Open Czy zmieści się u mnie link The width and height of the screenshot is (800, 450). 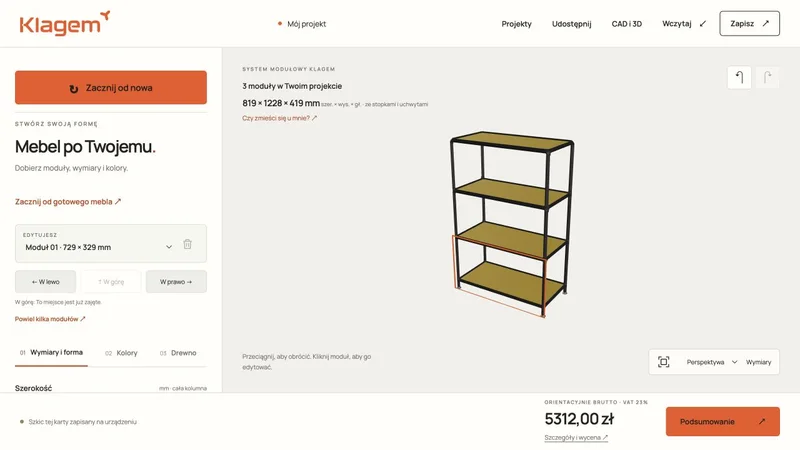(x=280, y=118)
